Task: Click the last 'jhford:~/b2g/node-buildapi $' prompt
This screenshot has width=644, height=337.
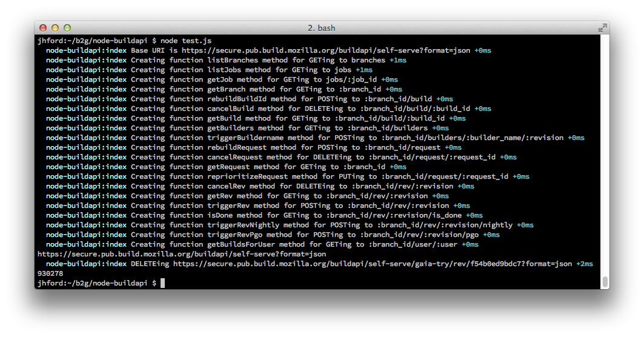Action: [97, 283]
